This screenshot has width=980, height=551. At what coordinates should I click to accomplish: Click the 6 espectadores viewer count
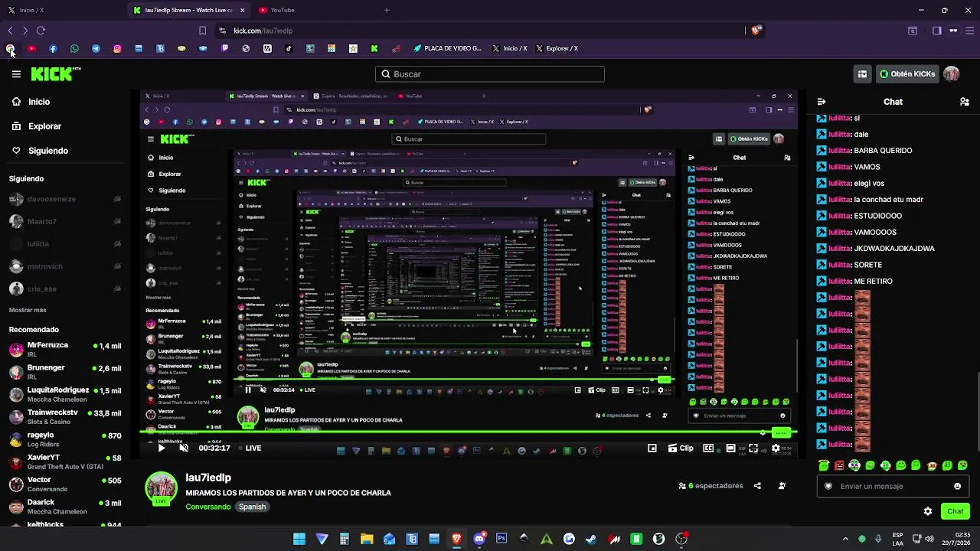click(711, 486)
